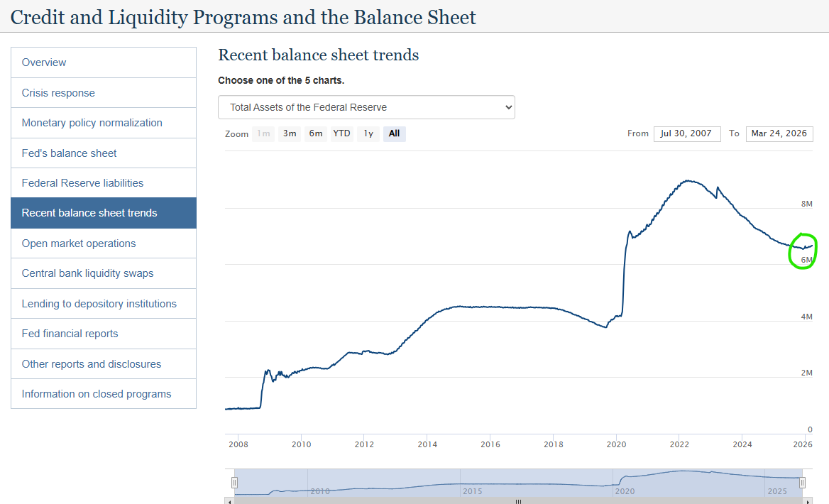Click the 4M y-axis label
829x504 pixels.
[x=806, y=317]
